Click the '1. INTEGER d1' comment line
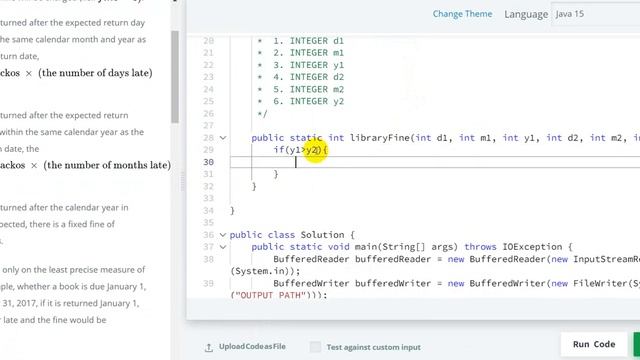The image size is (640, 360). 309,41
